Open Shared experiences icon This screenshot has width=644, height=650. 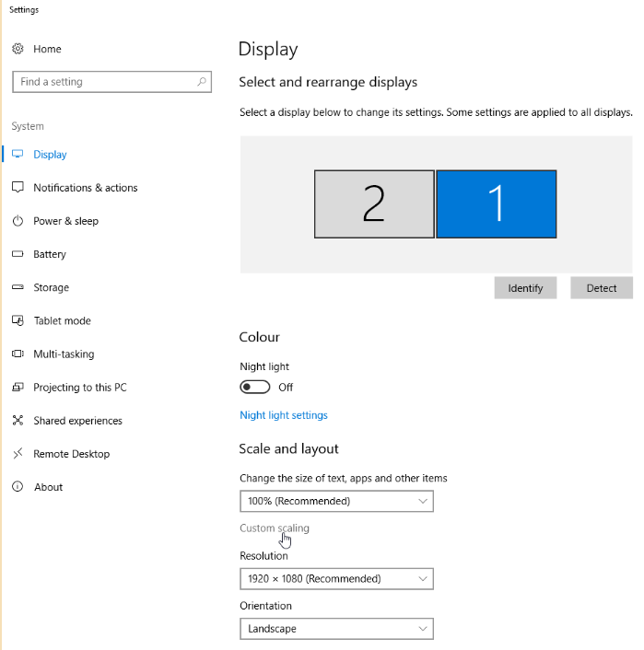tap(18, 421)
